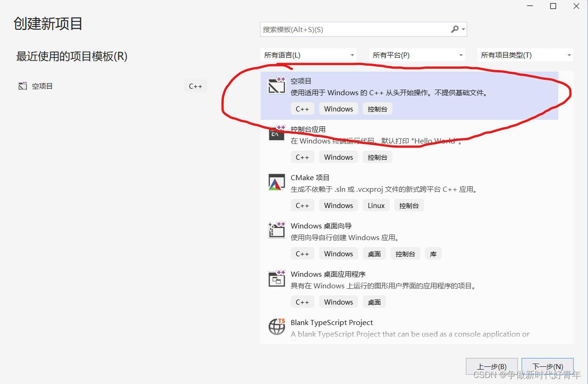
Task: Click the CMake 项目 triangle icon
Action: click(x=277, y=182)
